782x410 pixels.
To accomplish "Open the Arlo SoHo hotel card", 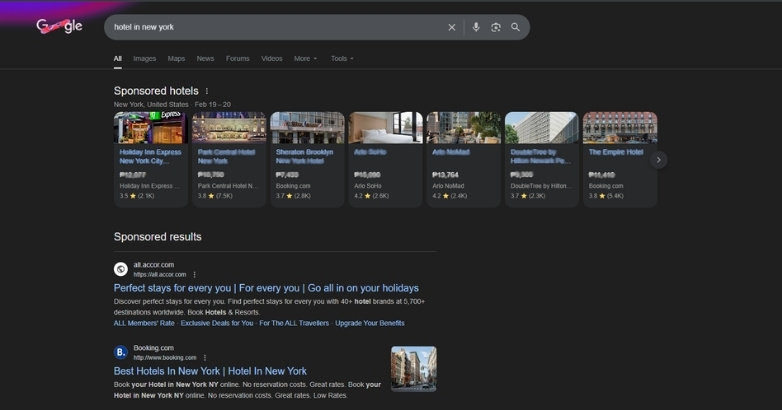I will (386, 159).
